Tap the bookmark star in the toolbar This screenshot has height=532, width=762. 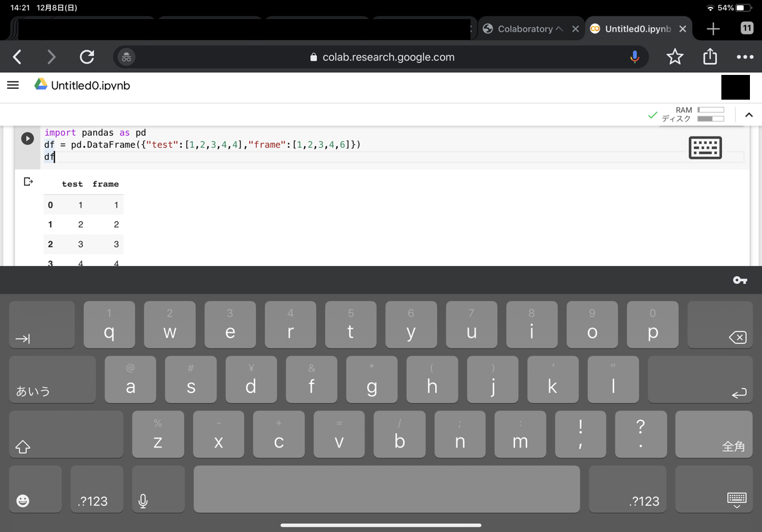675,57
